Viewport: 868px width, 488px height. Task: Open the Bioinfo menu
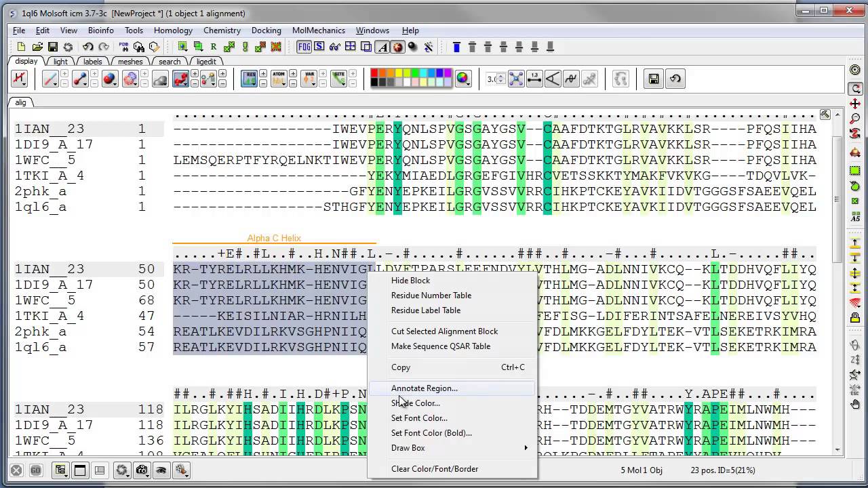(x=101, y=30)
